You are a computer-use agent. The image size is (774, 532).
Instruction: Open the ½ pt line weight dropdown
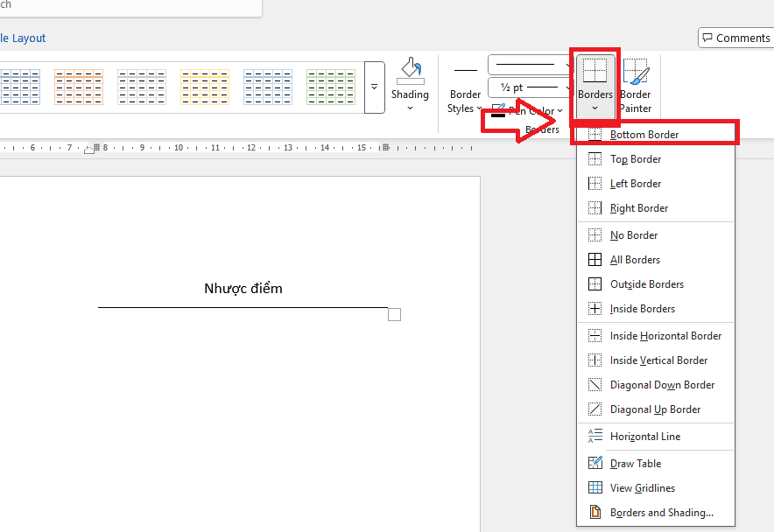click(528, 87)
